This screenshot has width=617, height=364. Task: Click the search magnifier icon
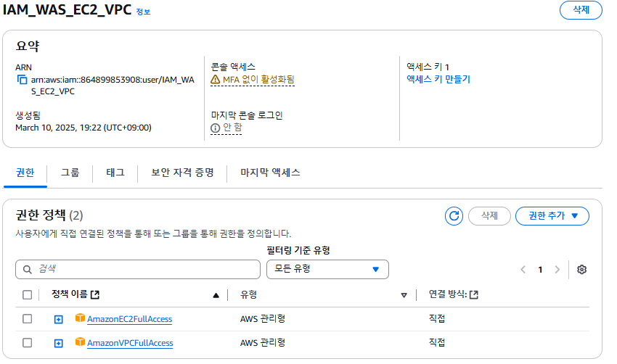point(27,269)
